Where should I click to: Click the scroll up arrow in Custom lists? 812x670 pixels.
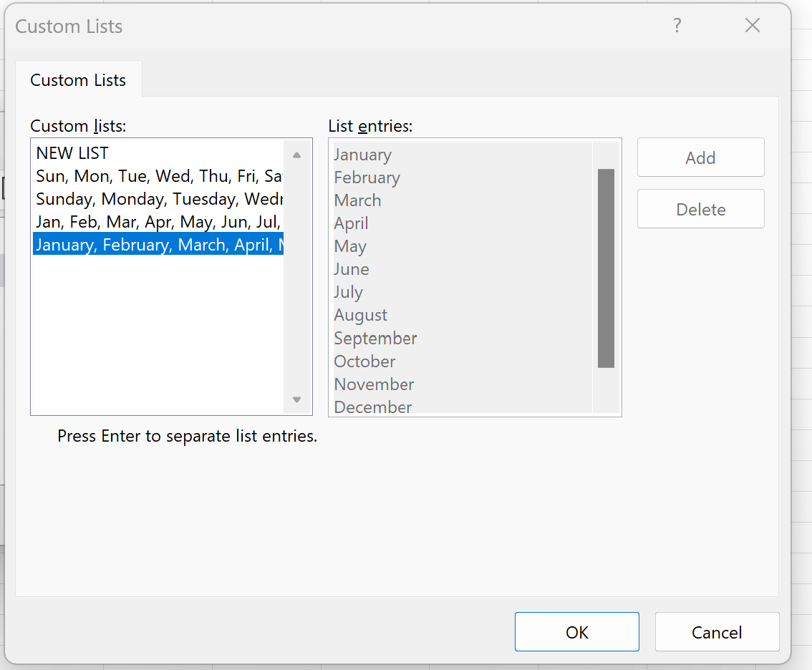coord(296,155)
